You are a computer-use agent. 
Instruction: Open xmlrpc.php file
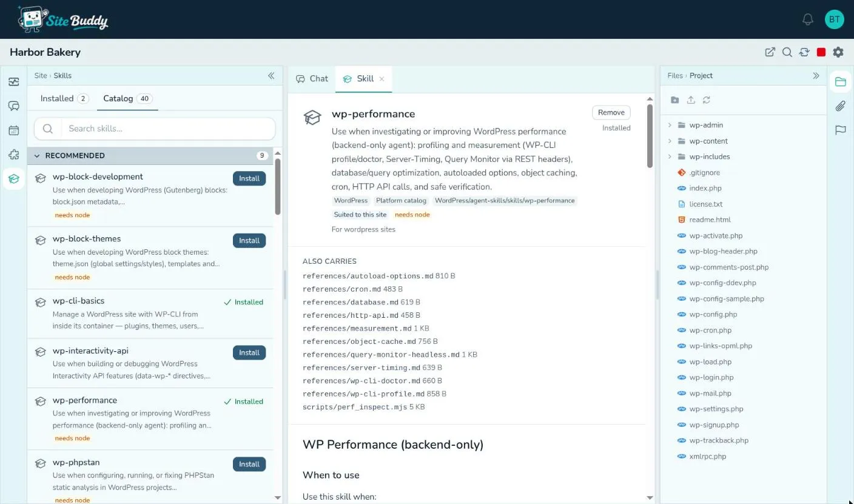(x=707, y=456)
